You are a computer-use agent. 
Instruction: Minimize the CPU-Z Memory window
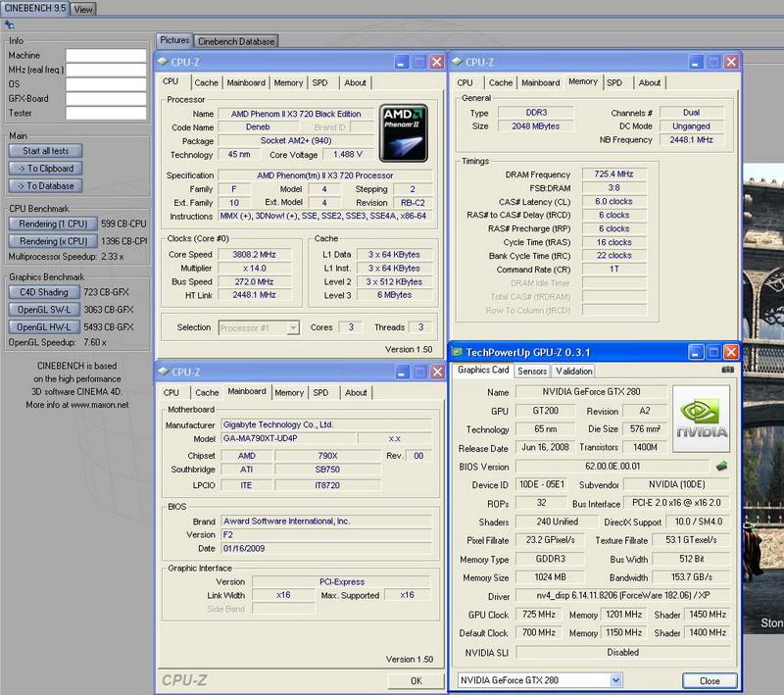[696, 62]
